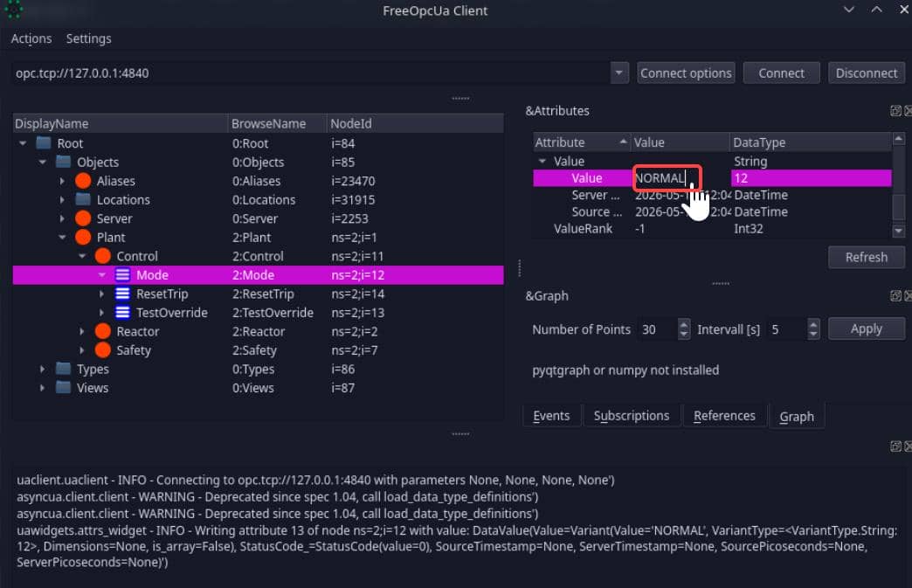Click the orange Plant node icon
Image resolution: width=912 pixels, height=588 pixels.
click(83, 238)
